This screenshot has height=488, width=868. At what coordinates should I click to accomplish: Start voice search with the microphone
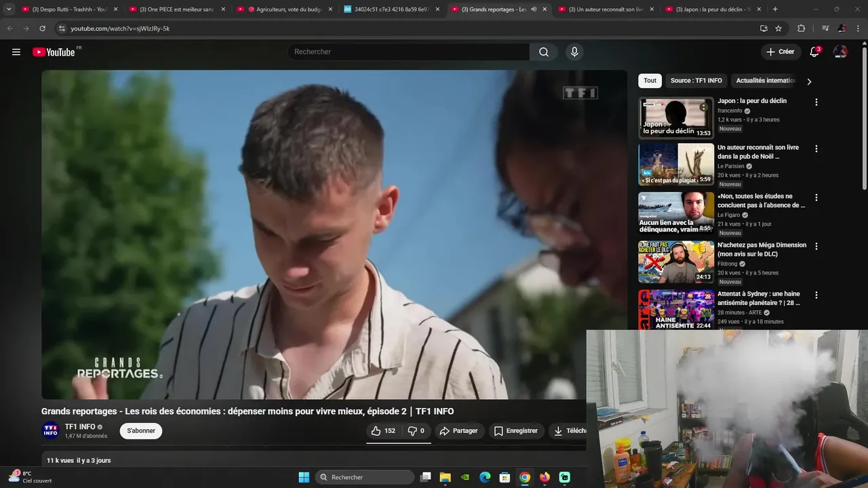click(574, 52)
